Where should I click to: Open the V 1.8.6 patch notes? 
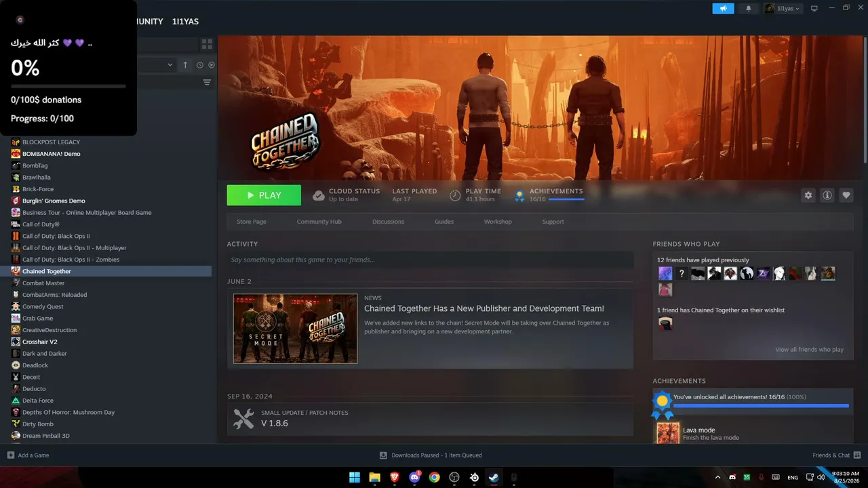coord(275,423)
